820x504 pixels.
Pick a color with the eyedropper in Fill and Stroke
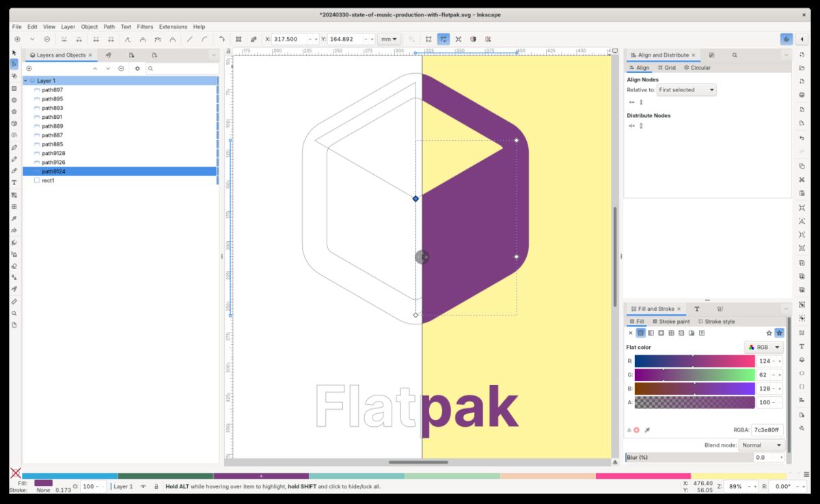click(646, 430)
